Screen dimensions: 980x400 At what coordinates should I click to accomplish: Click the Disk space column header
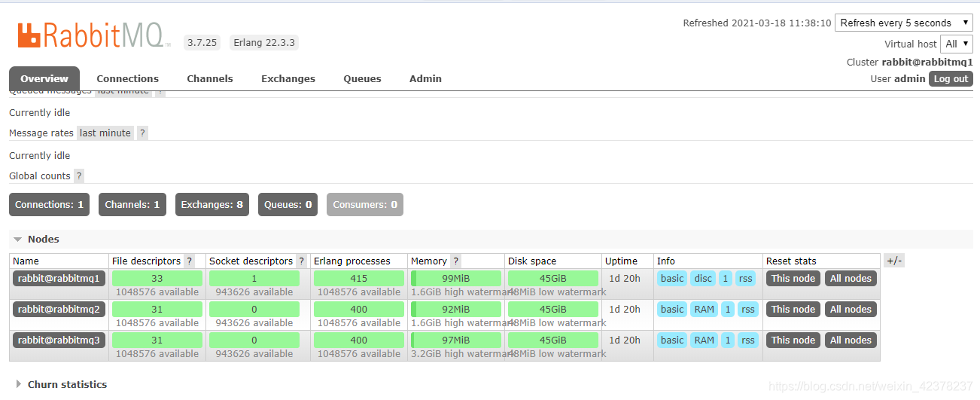[x=532, y=261]
